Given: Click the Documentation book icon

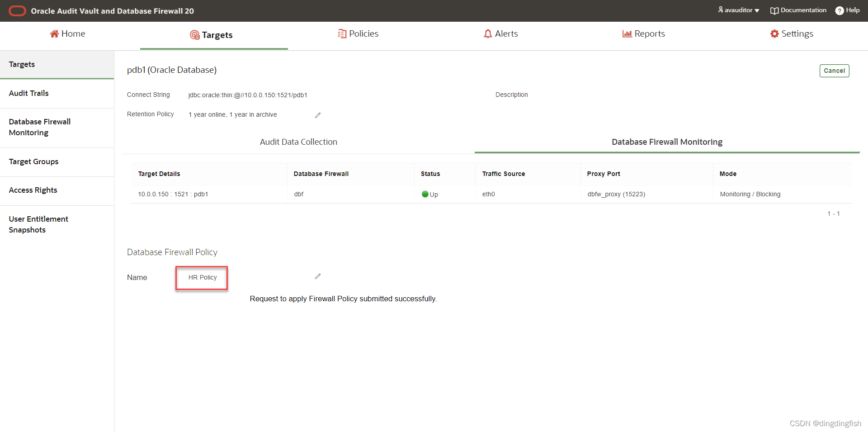Looking at the screenshot, I should pos(774,11).
